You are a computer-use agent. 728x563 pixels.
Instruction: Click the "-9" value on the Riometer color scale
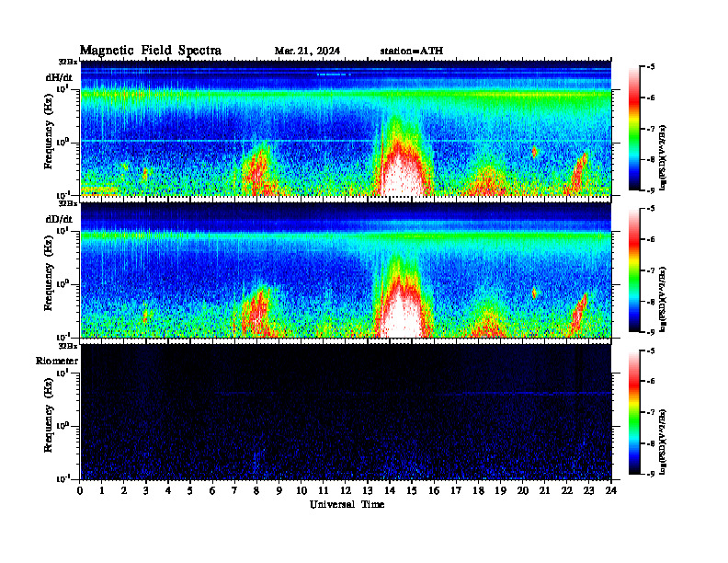point(651,475)
